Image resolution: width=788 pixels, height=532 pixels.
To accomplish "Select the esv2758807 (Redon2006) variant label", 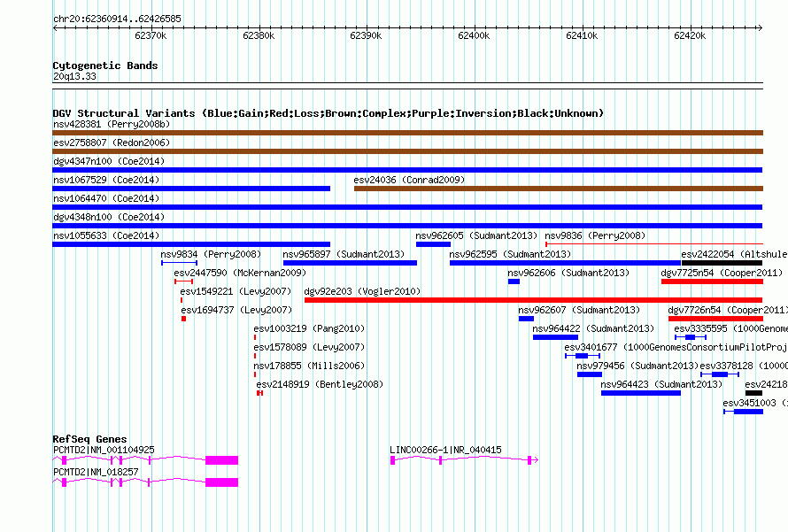I will (112, 143).
